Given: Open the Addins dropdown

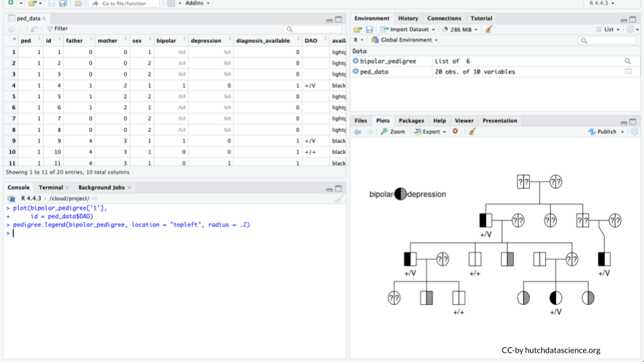Looking at the screenshot, I should tap(197, 3).
